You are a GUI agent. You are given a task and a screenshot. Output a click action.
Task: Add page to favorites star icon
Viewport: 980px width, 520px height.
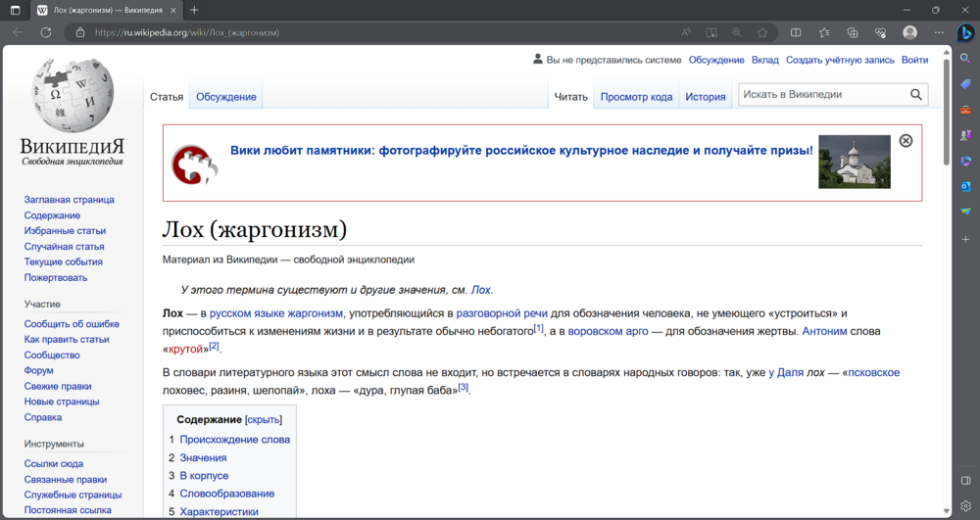point(762,32)
